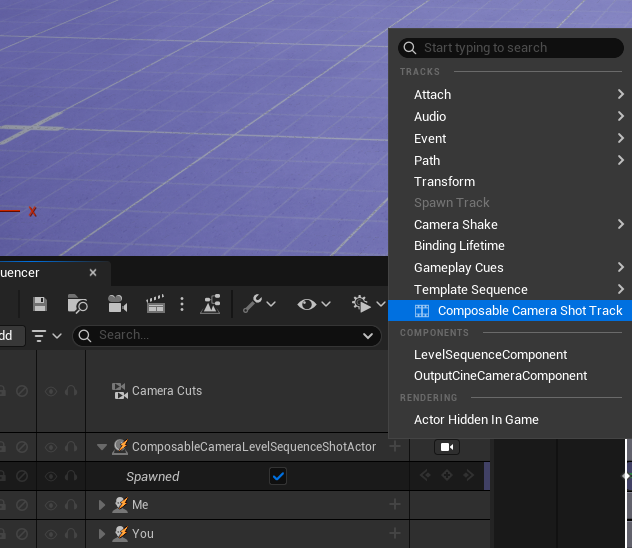Viewport: 632px width, 548px height.
Task: Click the camera lock button on ComposableCameraLevelSequenceShotActor
Action: point(447,447)
